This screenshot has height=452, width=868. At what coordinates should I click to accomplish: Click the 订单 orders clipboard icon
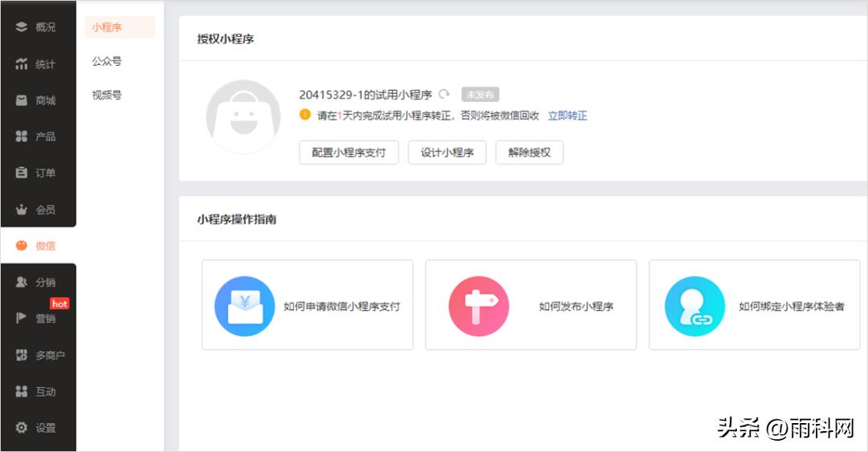pos(21,173)
